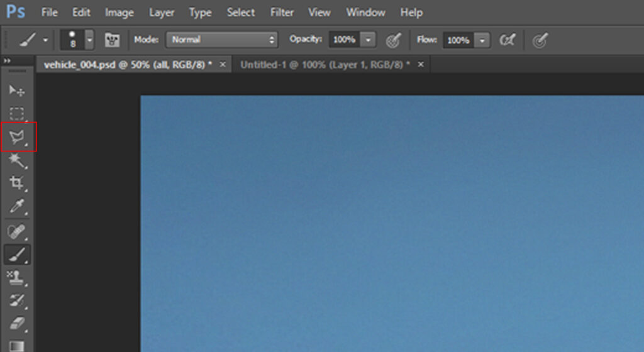Select the Clone Stamp tool

(x=17, y=277)
